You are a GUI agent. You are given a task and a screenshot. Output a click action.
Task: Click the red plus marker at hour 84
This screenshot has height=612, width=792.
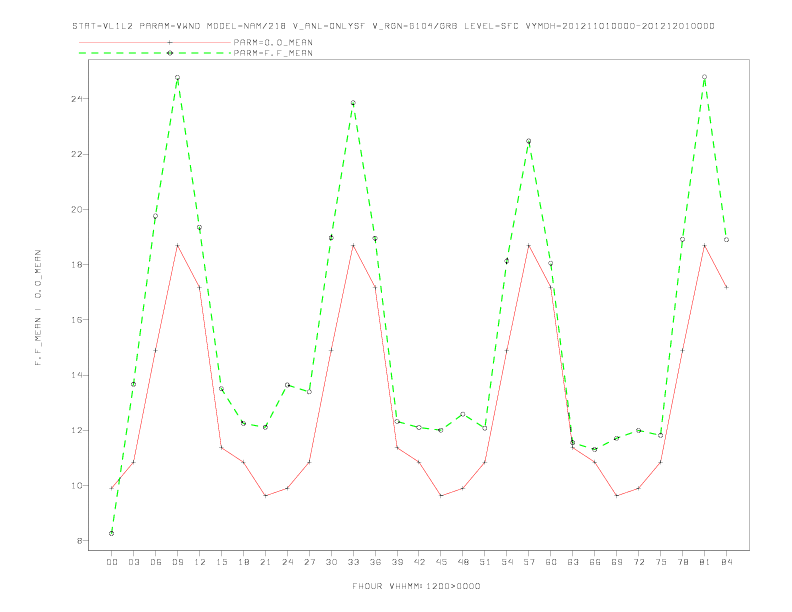(726, 287)
